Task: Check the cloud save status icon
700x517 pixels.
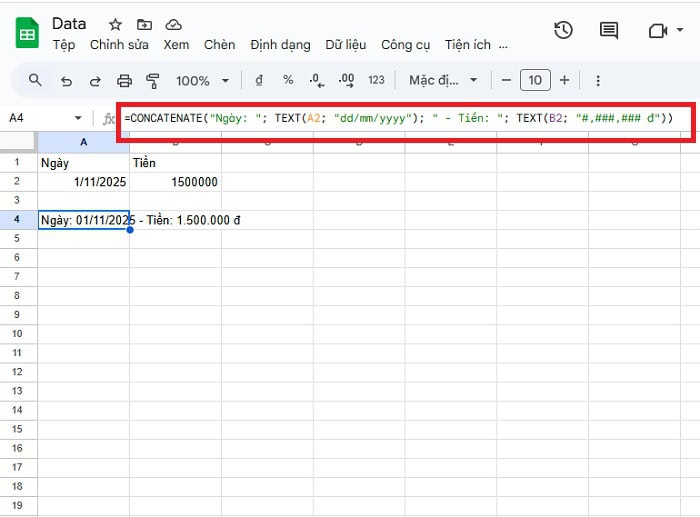Action: tap(174, 24)
